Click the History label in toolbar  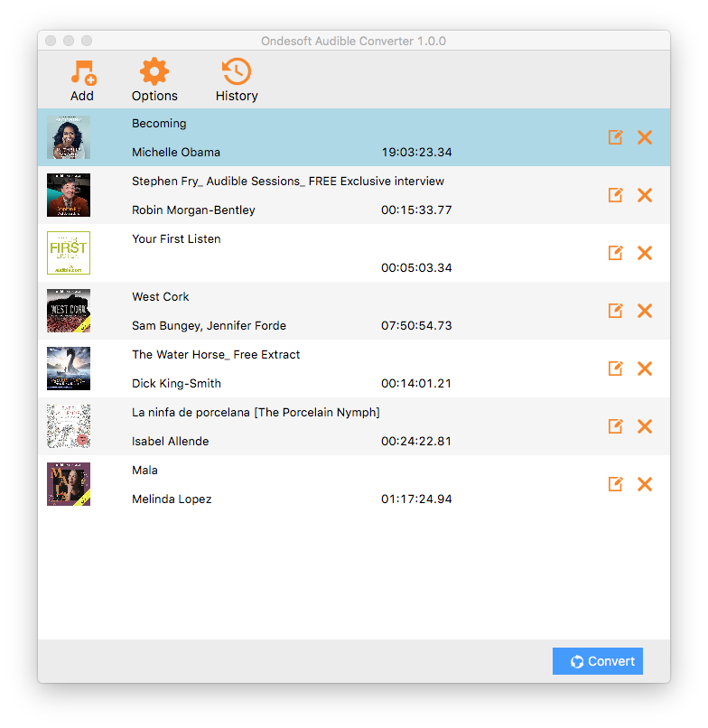click(x=237, y=96)
